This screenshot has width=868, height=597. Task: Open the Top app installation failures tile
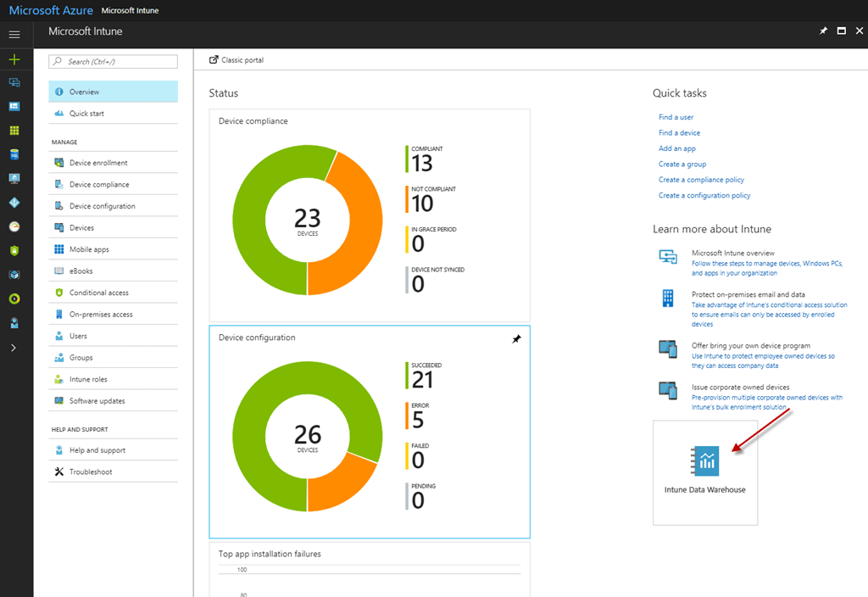coord(370,569)
